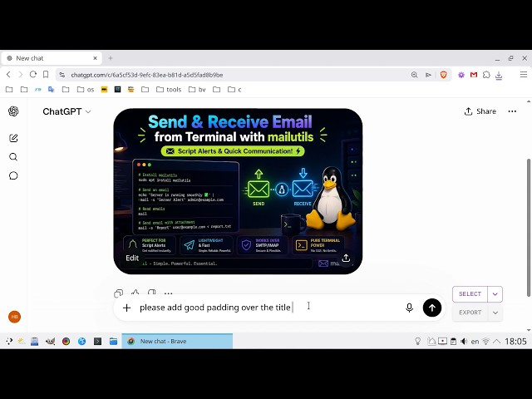The width and height of the screenshot is (532, 399).
Task: Click the Share button
Action: (480, 111)
